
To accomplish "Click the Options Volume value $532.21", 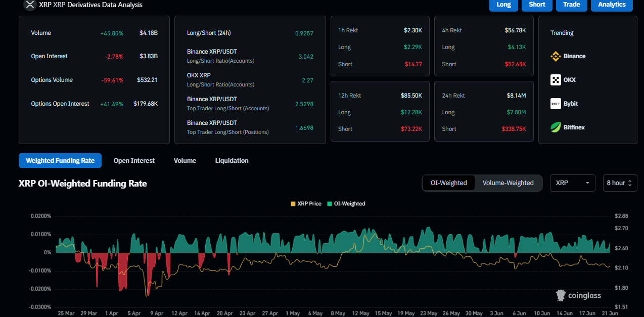I will pyautogui.click(x=147, y=80).
